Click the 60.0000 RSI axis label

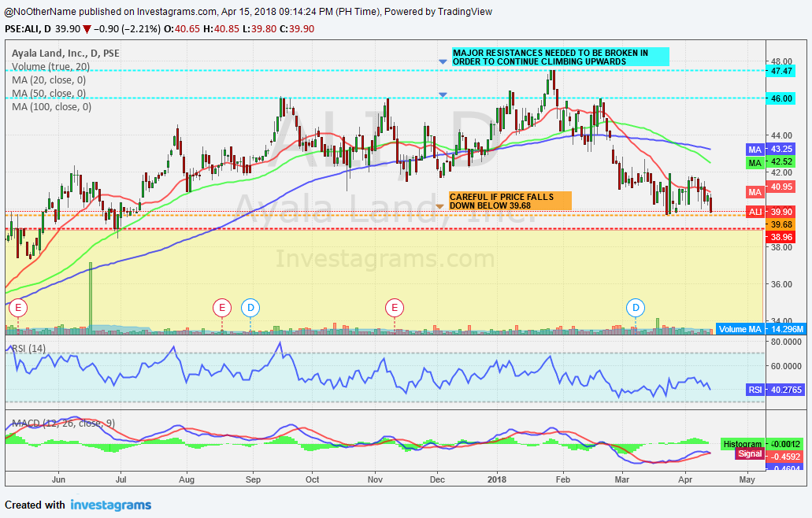pyautogui.click(x=786, y=366)
